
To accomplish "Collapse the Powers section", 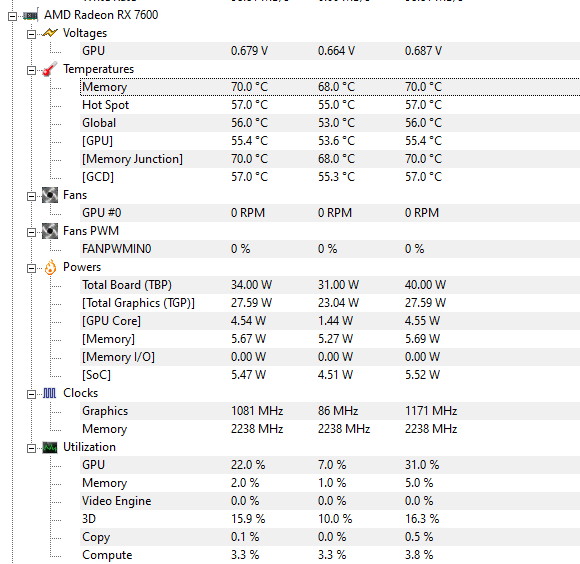I will [31, 268].
